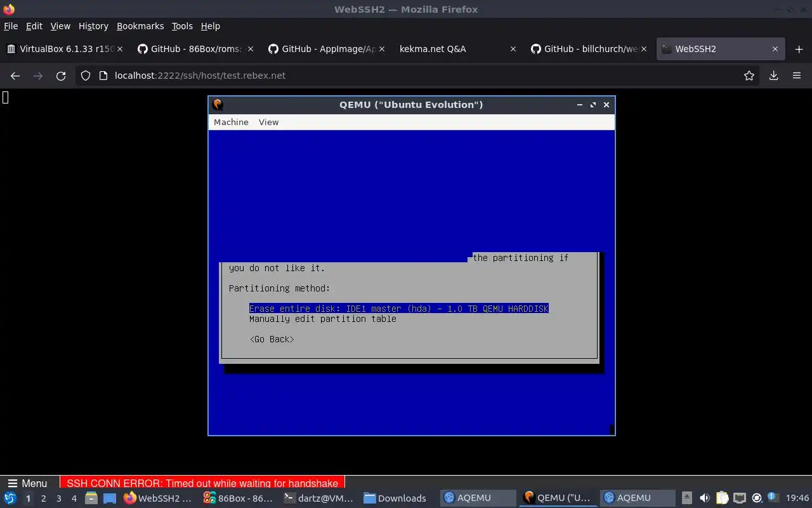Switch to workspace 4
Image resolution: width=812 pixels, height=508 pixels.
click(x=74, y=498)
